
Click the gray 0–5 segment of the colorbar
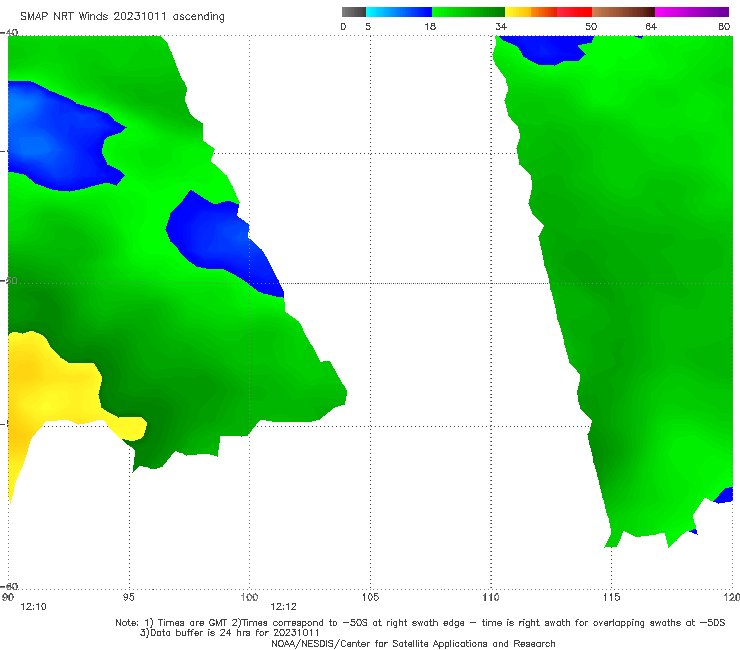click(354, 12)
